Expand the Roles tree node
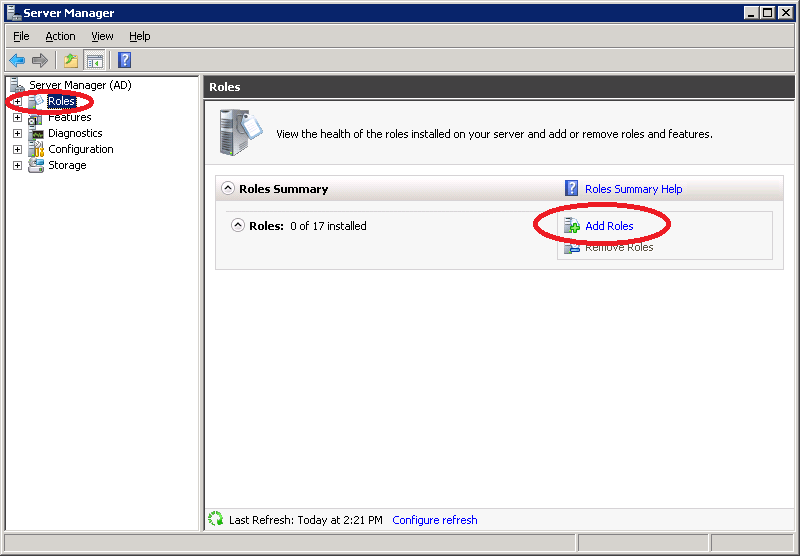 17,102
